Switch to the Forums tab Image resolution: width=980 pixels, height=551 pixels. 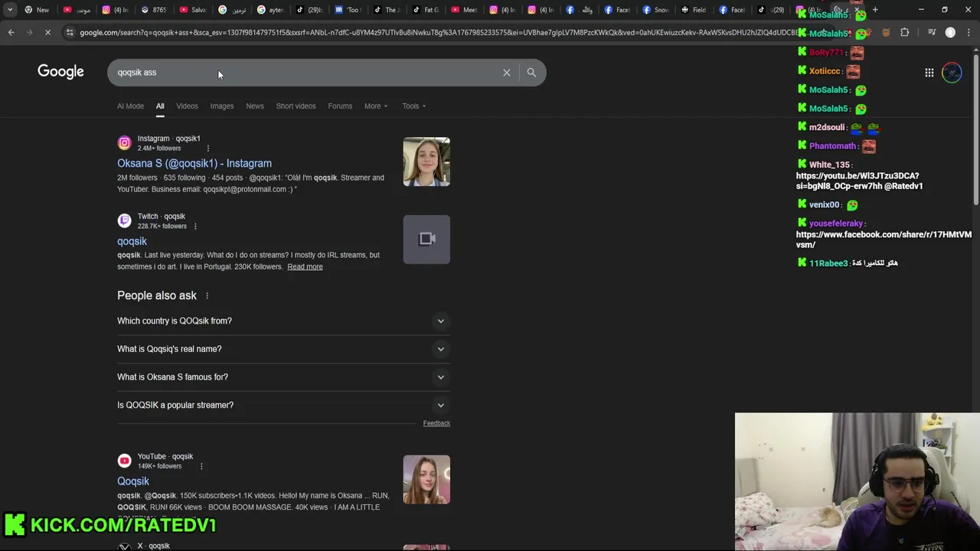340,106
